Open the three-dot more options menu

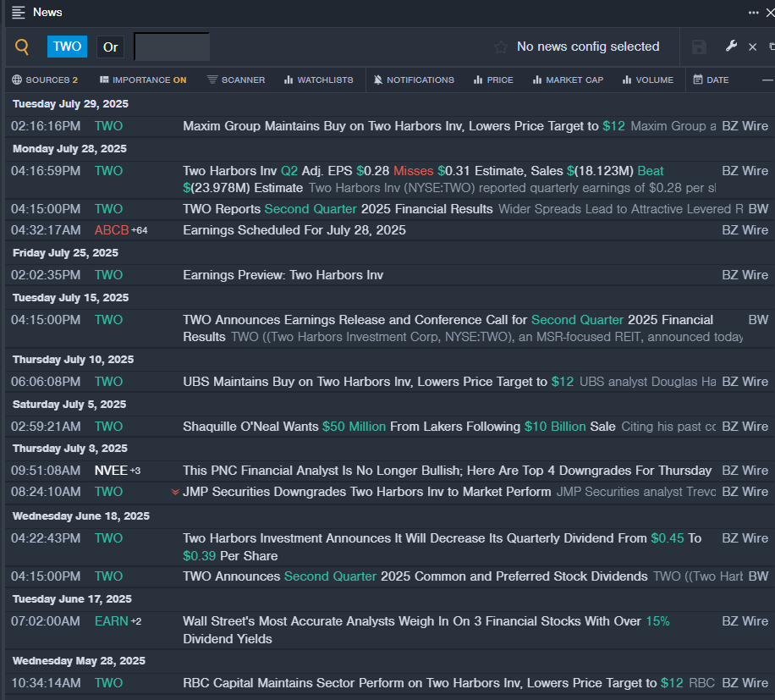(x=753, y=13)
